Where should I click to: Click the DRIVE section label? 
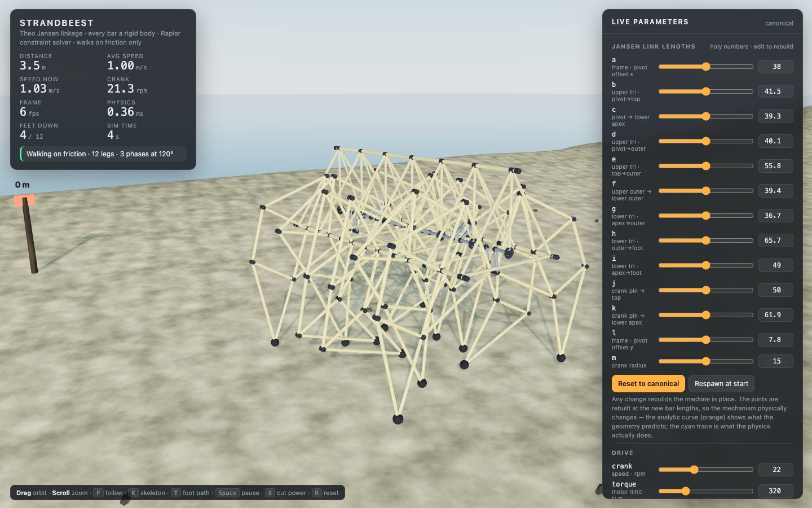(623, 453)
